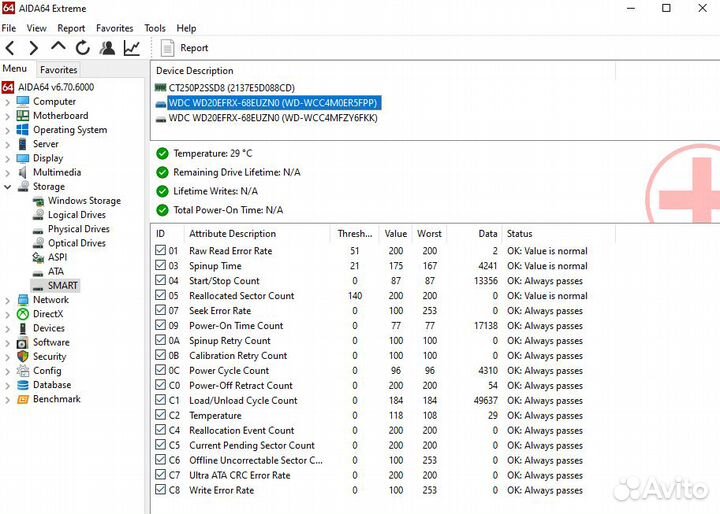
Task: Sort by the Attribute Description column header
Action: click(232, 234)
